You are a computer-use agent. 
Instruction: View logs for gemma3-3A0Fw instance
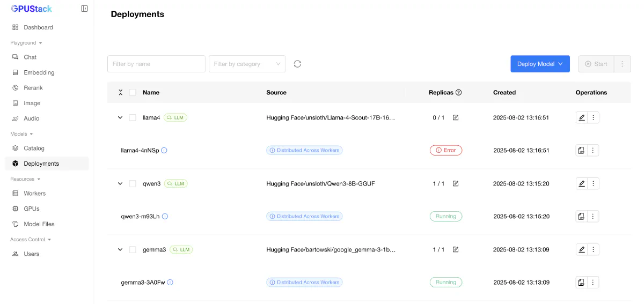point(582,282)
